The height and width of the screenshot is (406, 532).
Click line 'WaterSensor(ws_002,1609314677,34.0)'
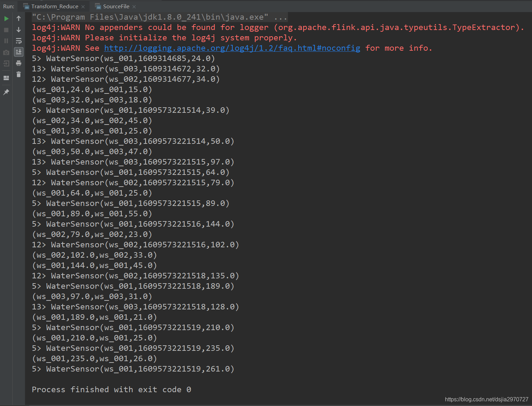coord(126,79)
